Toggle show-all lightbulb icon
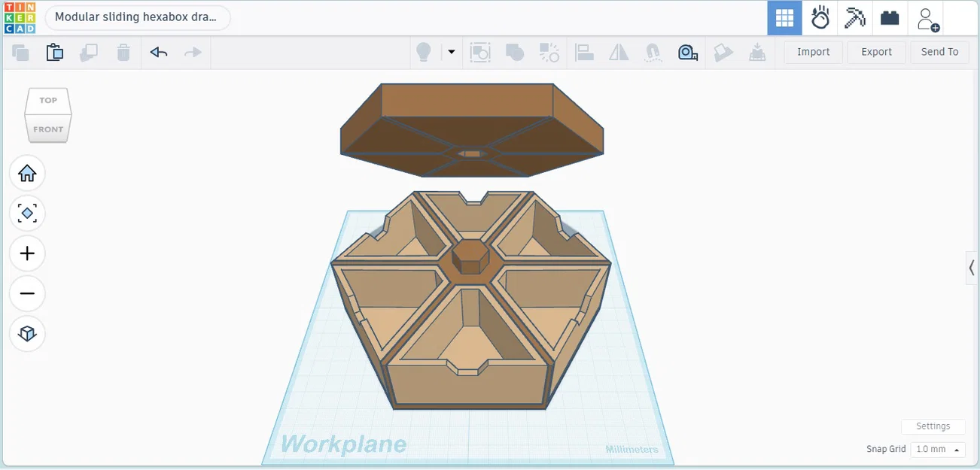The width and height of the screenshot is (980, 470). click(424, 53)
